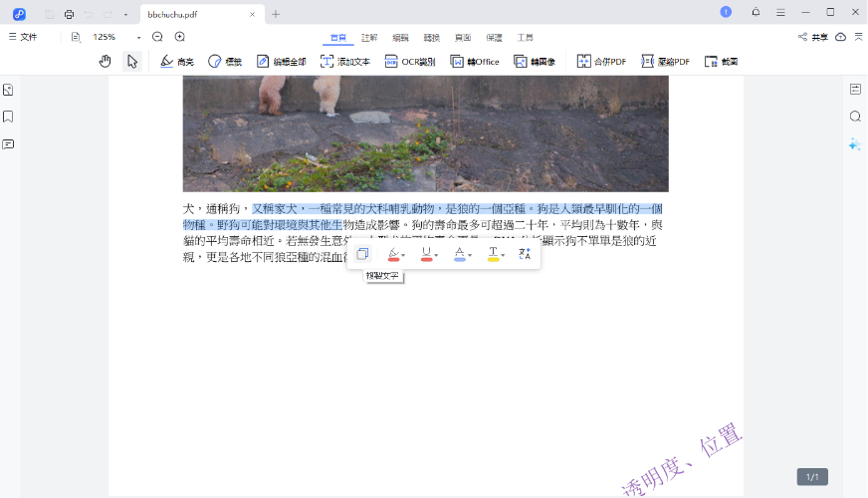Click the 轉Office convert button
Viewport: 868px width, 498px height.
tap(475, 62)
